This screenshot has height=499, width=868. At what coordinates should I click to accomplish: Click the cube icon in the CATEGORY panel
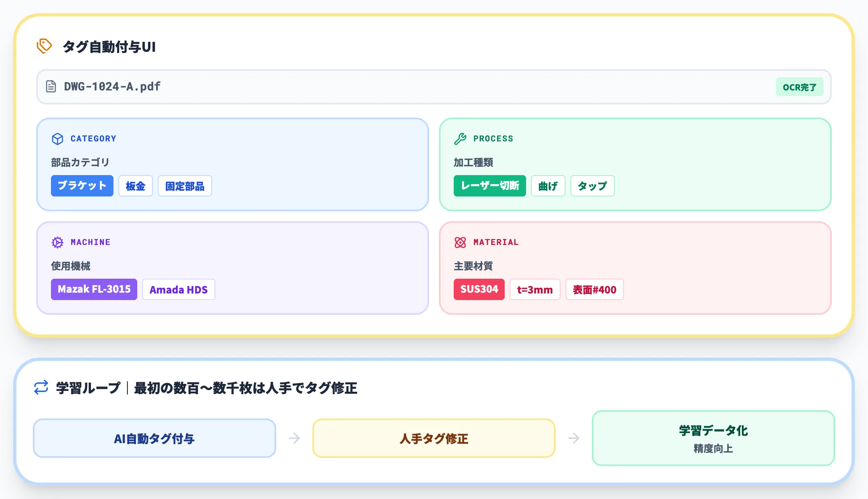58,139
